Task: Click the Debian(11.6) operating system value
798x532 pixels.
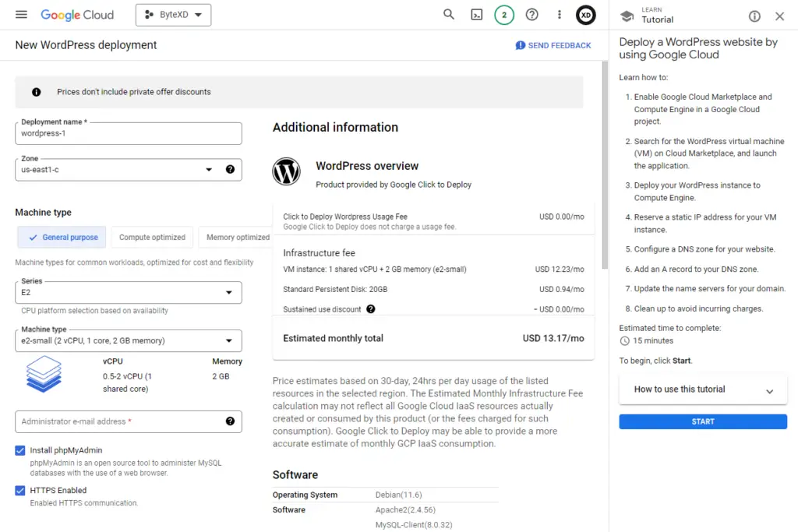Action: (398, 495)
